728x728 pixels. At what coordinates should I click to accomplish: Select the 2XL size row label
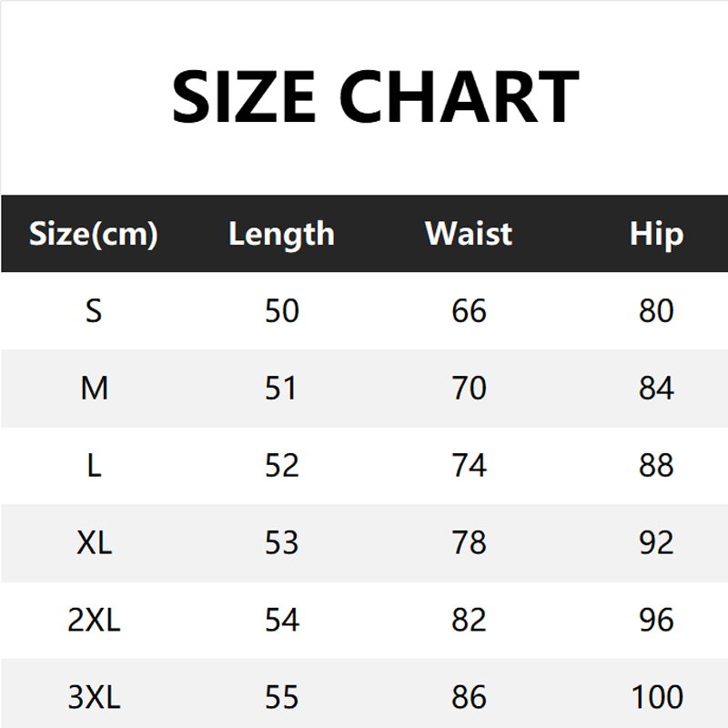pyautogui.click(x=94, y=621)
